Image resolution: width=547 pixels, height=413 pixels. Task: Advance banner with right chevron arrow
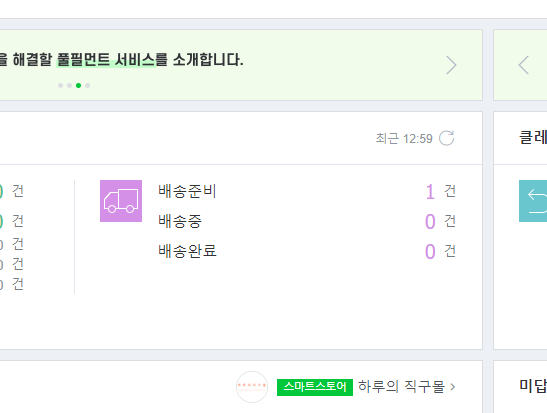(x=451, y=65)
